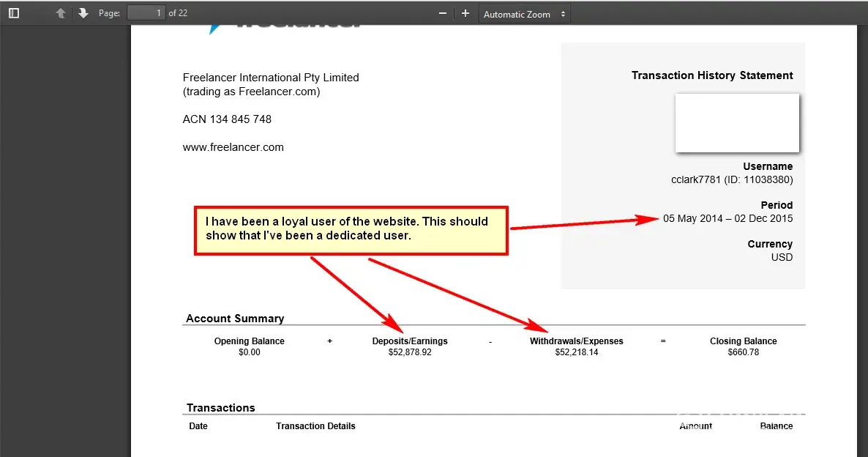Open the Automatic Zoom dropdown

524,14
